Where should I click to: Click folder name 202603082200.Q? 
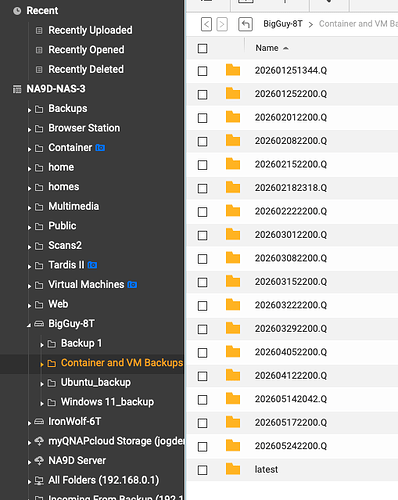291,258
